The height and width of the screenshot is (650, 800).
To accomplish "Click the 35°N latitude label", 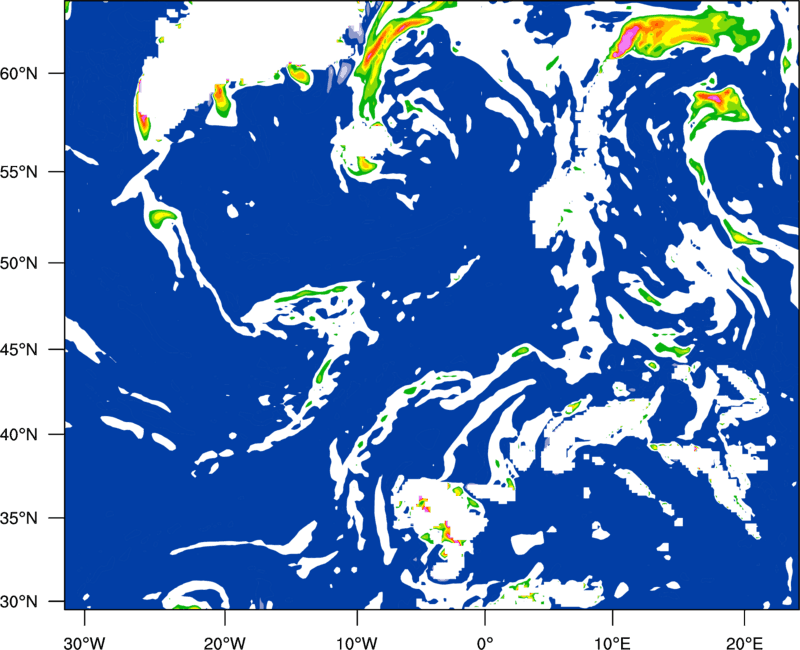I will tap(19, 518).
